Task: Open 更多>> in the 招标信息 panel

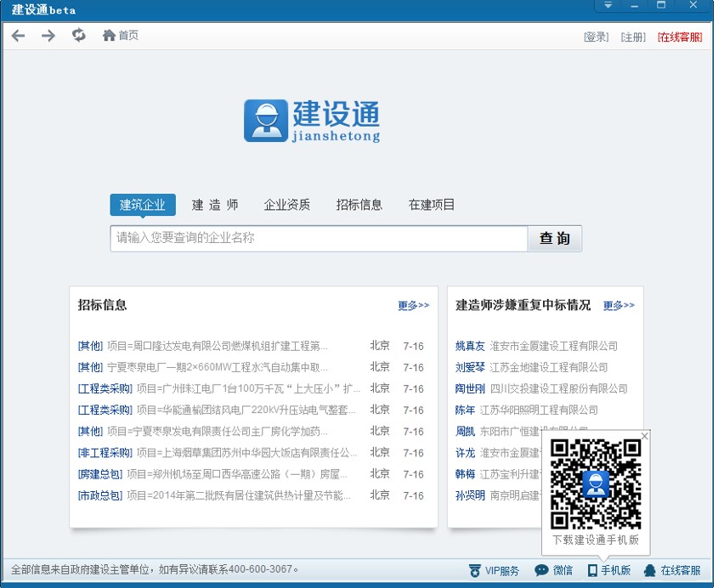Action: (414, 306)
